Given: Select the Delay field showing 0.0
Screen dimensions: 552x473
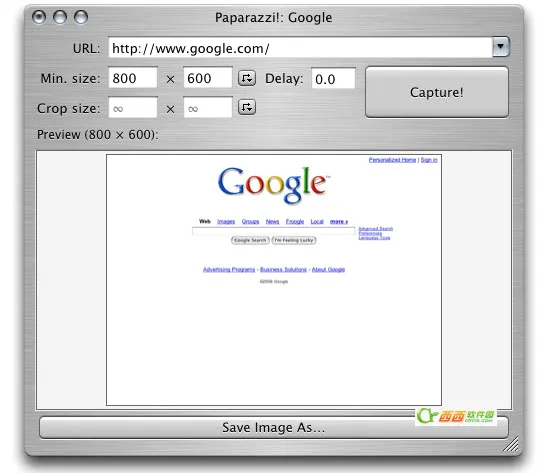Looking at the screenshot, I should [333, 78].
